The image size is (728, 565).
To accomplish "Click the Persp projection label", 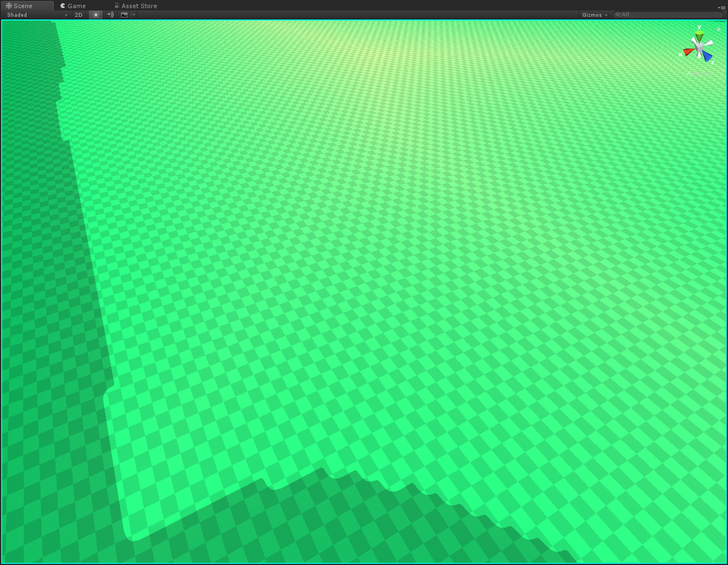I will pyautogui.click(x=700, y=75).
